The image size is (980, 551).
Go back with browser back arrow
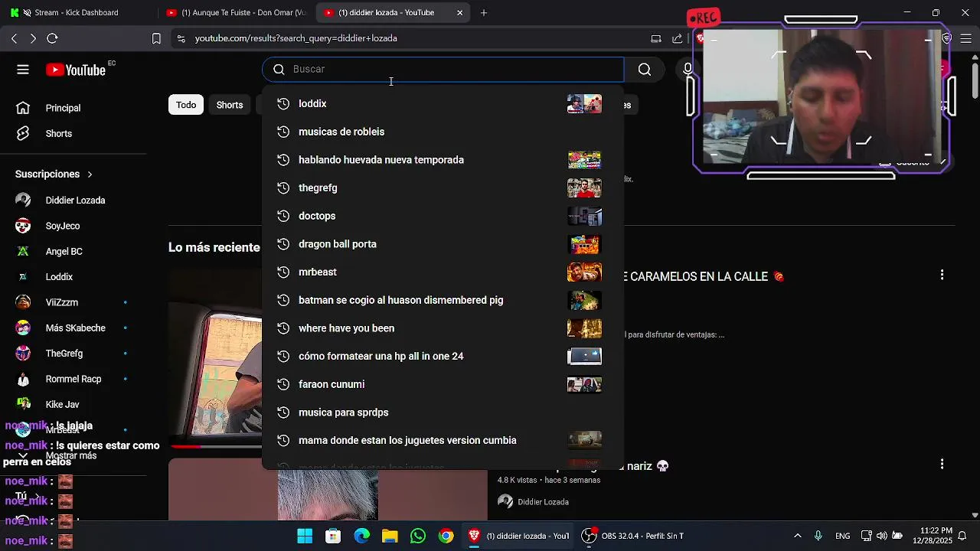point(15,38)
